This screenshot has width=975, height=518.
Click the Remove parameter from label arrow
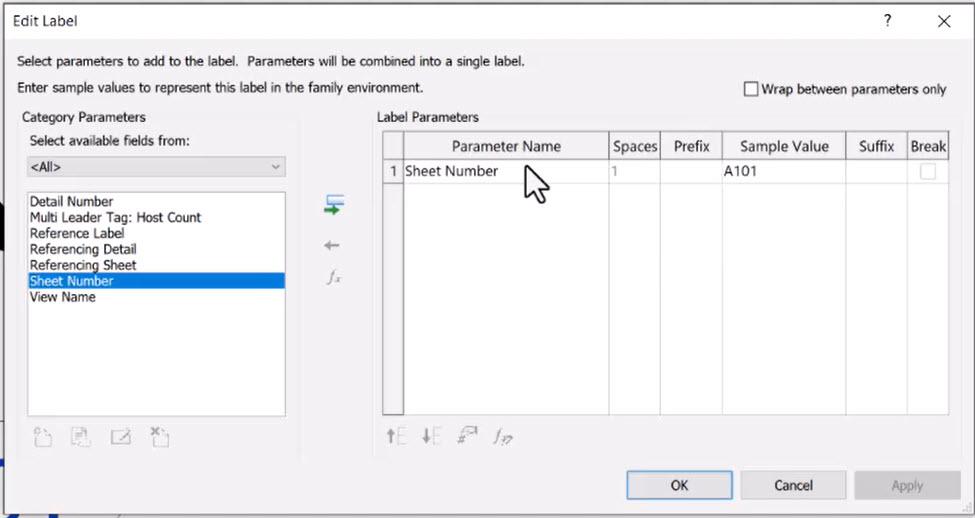[x=331, y=246]
